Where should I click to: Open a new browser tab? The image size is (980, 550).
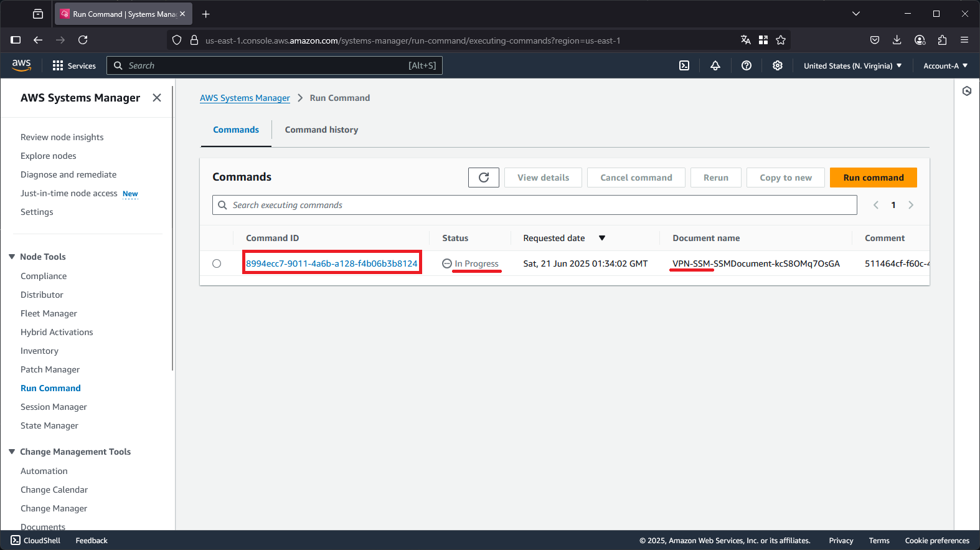[x=206, y=14]
